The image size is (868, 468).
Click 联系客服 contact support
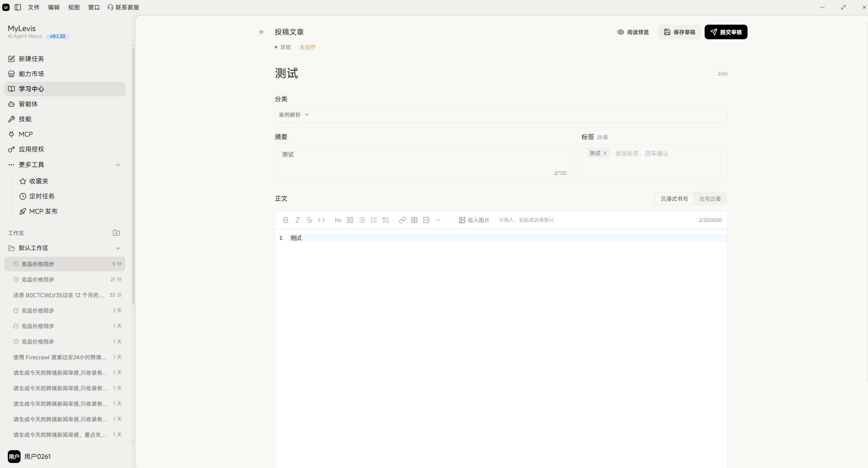[124, 7]
